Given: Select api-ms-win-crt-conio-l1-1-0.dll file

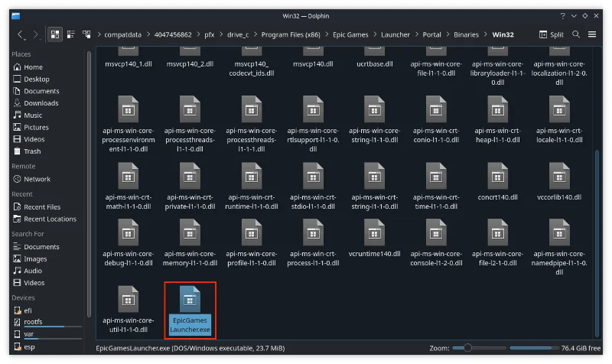Looking at the screenshot, I should point(436,120).
